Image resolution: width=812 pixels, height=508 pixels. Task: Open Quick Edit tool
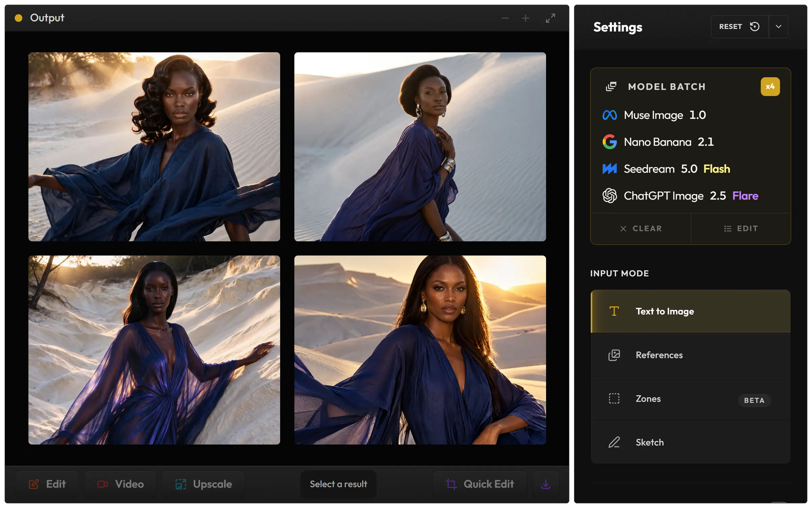point(480,484)
